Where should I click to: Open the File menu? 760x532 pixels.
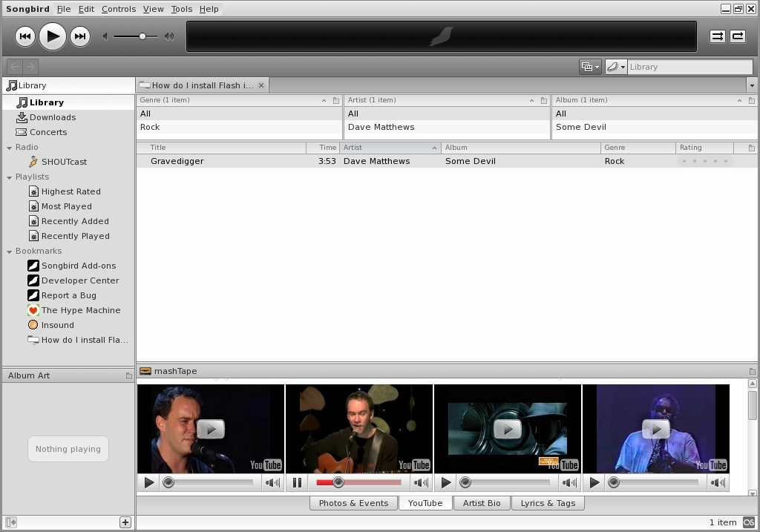tap(64, 9)
